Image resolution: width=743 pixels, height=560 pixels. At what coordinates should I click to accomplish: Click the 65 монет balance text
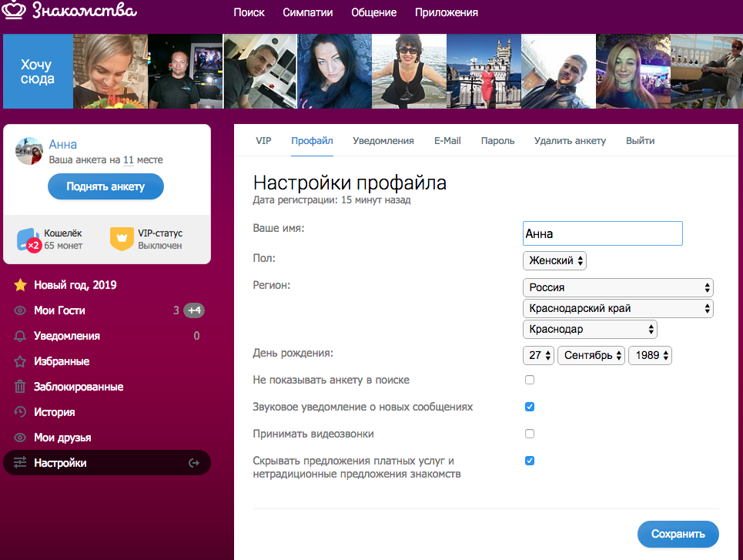click(x=63, y=246)
